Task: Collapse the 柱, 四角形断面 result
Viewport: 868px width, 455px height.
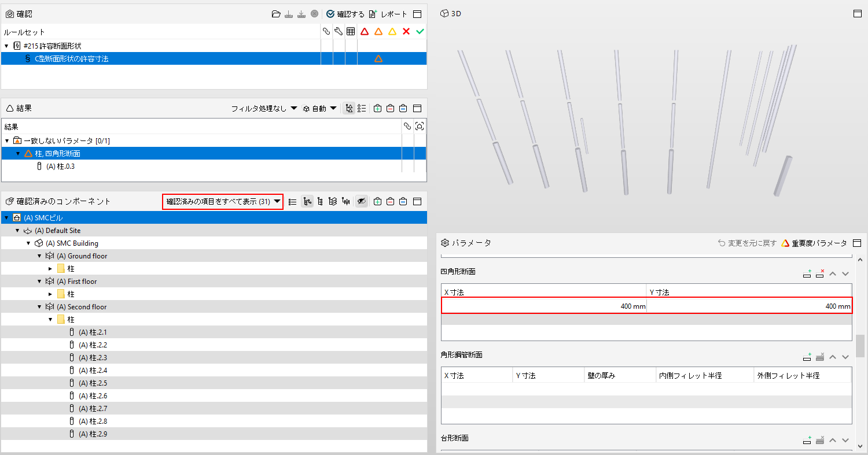Action: [x=18, y=154]
